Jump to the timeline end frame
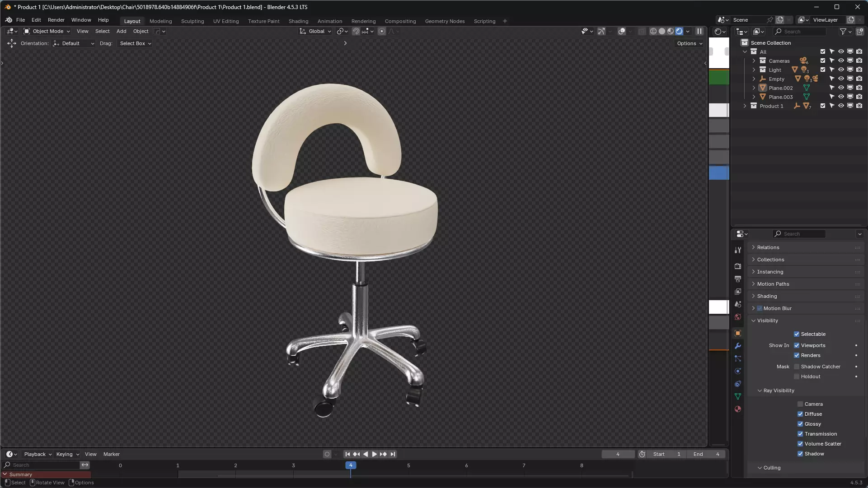Screen dimensions: 868x488 [x=393, y=454]
